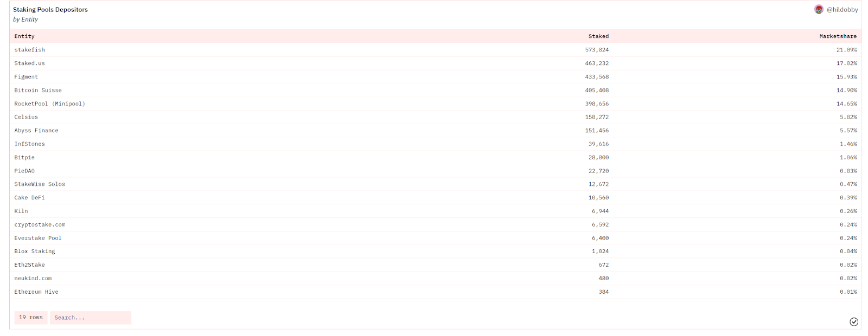Click the 15.93% marketshare value
Screen dimensions: 868x336
click(x=846, y=77)
